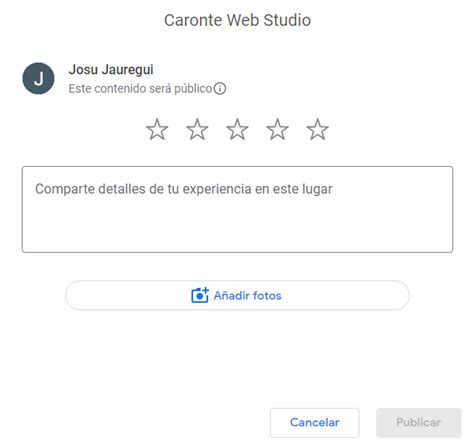Choose the fourth rating star
This screenshot has width=474, height=448.
277,129
